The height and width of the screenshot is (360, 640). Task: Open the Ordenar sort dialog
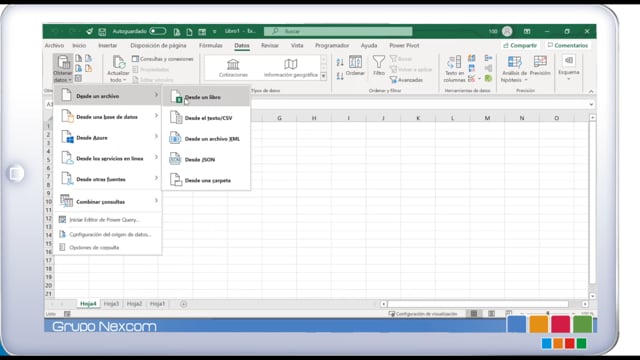click(x=355, y=66)
